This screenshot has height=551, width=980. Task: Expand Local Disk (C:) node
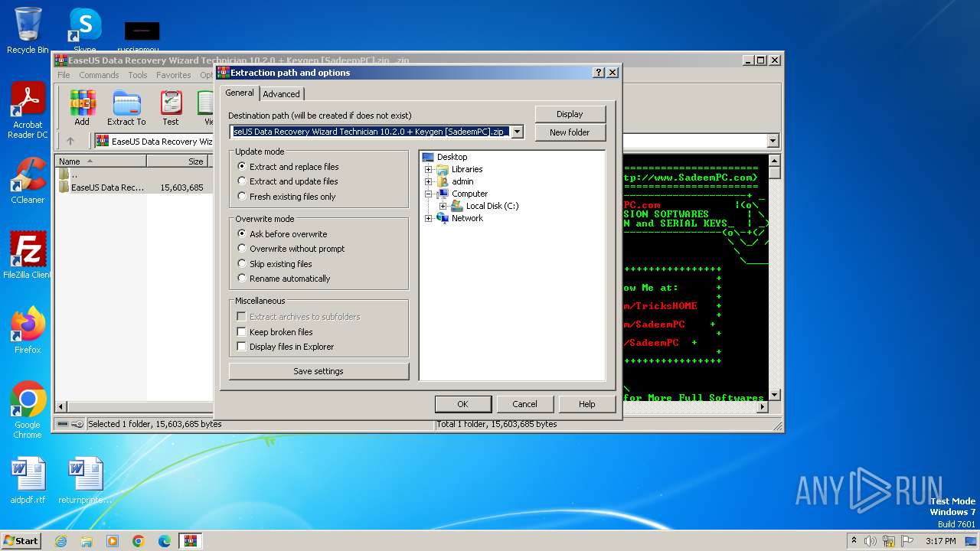tap(443, 206)
